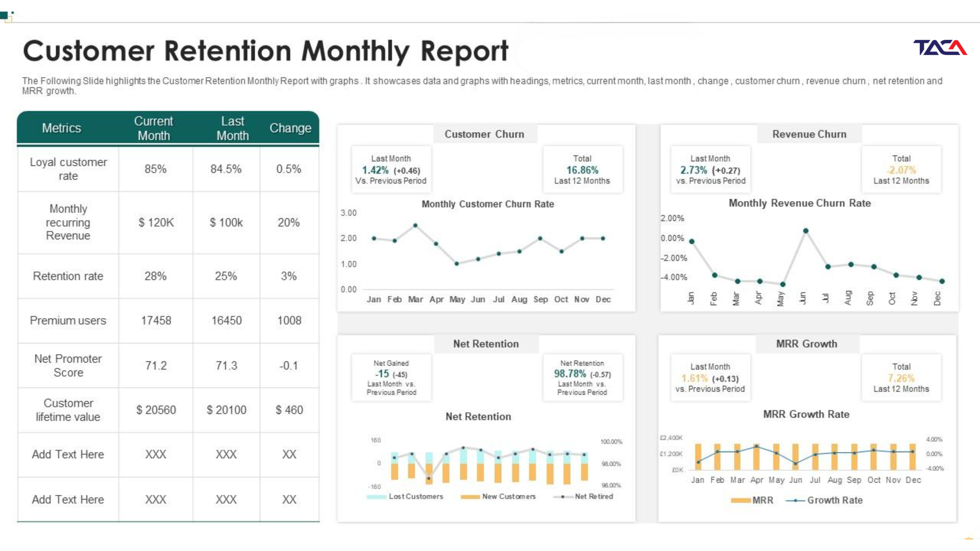Click the New Customers legend entry
Screen dimensions: 980x551
tap(498, 496)
